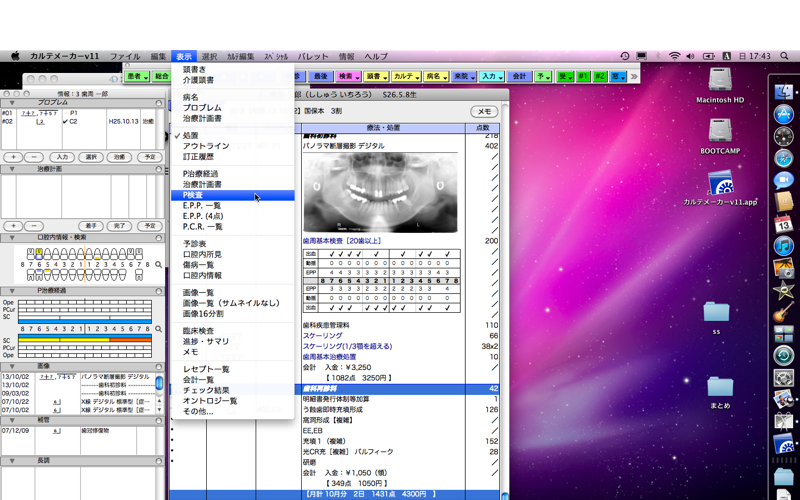
Task: Toggle the round button on プロブレム header
Action: 159,103
